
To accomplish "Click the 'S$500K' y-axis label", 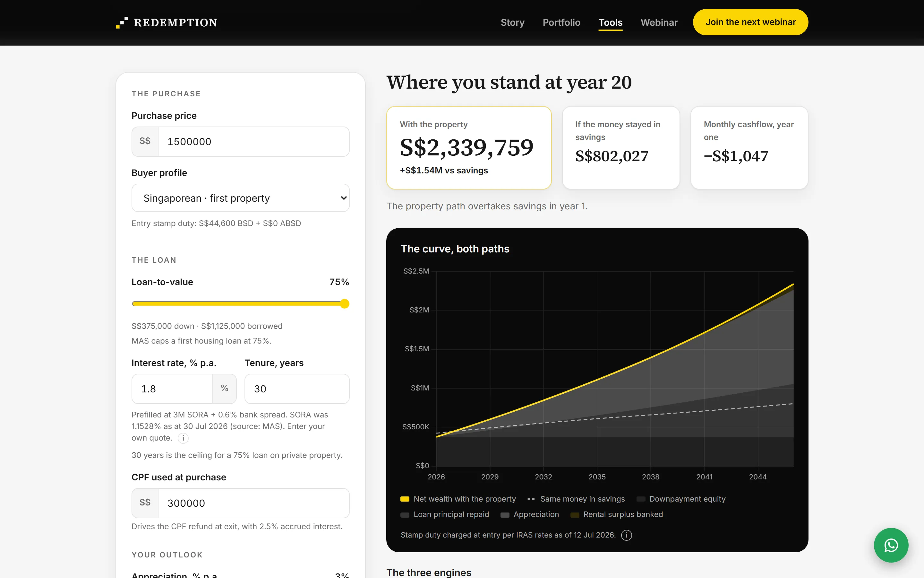I will (x=415, y=427).
